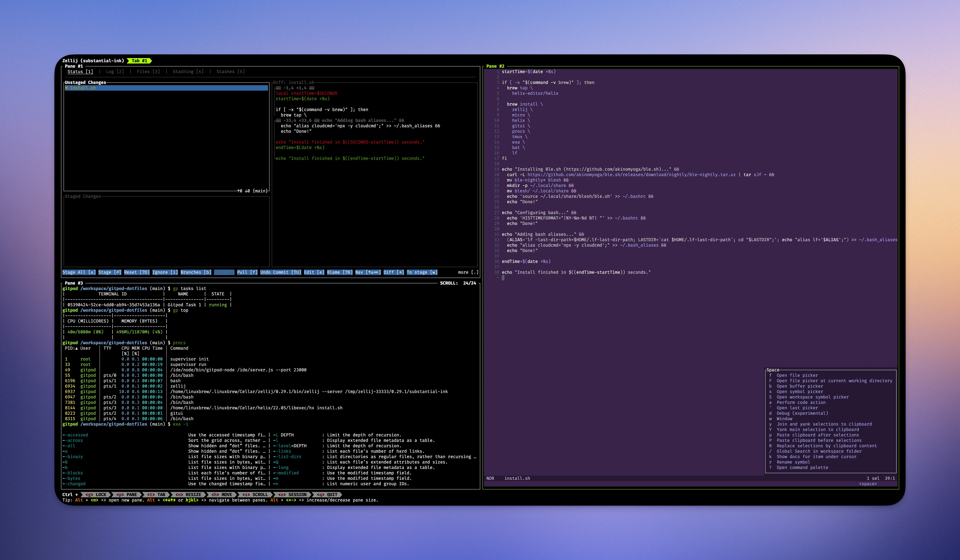The width and height of the screenshot is (960, 560).
Task: Click the MOVE mode segment
Action: point(222,494)
